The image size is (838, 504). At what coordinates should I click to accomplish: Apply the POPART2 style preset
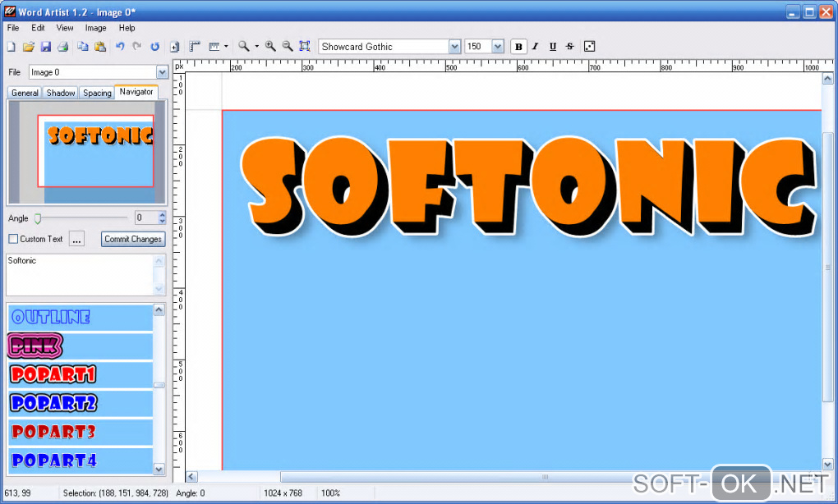[81, 403]
